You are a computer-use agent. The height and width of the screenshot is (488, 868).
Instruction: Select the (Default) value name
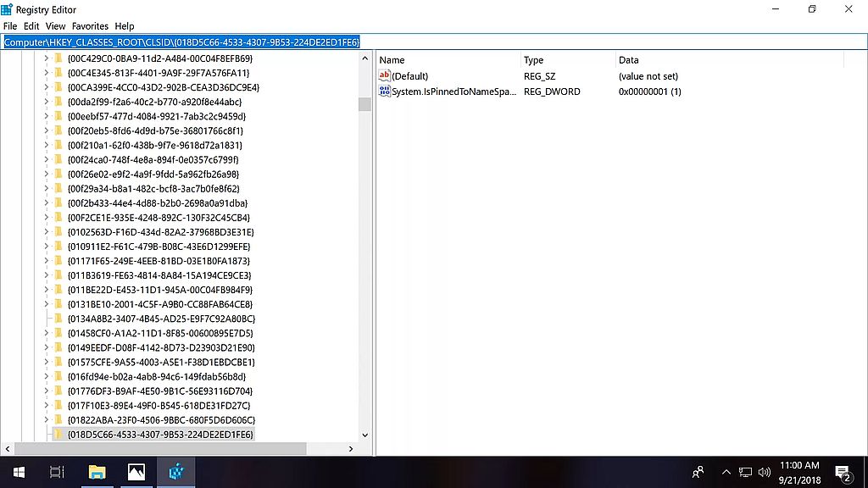[409, 76]
